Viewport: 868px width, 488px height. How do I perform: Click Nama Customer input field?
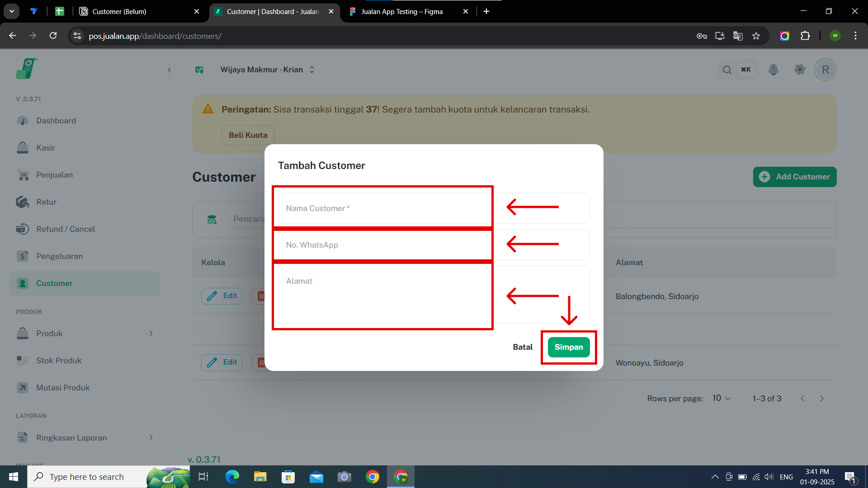(384, 208)
